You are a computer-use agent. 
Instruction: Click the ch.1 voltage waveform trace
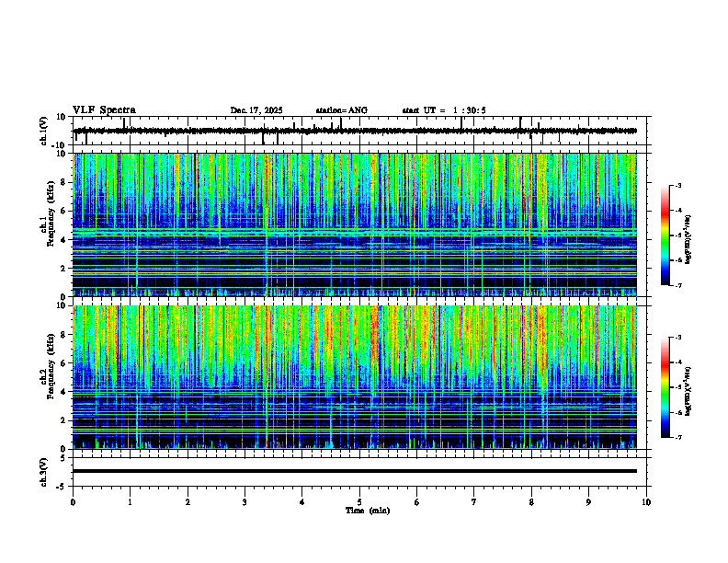coord(355,131)
